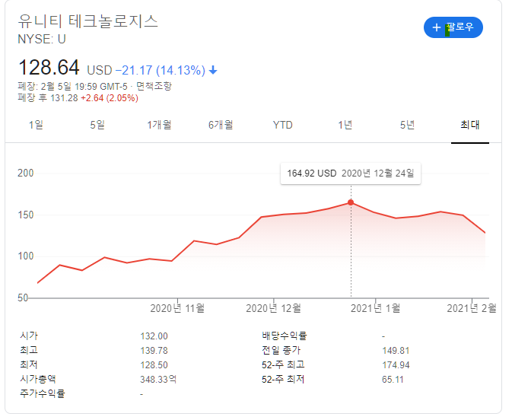Select the 1년 range tab
This screenshot has width=512, height=420.
tap(345, 125)
